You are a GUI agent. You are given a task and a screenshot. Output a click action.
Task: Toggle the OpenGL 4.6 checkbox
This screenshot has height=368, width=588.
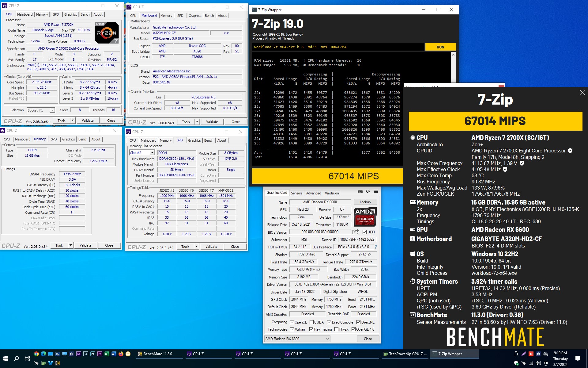click(x=353, y=329)
